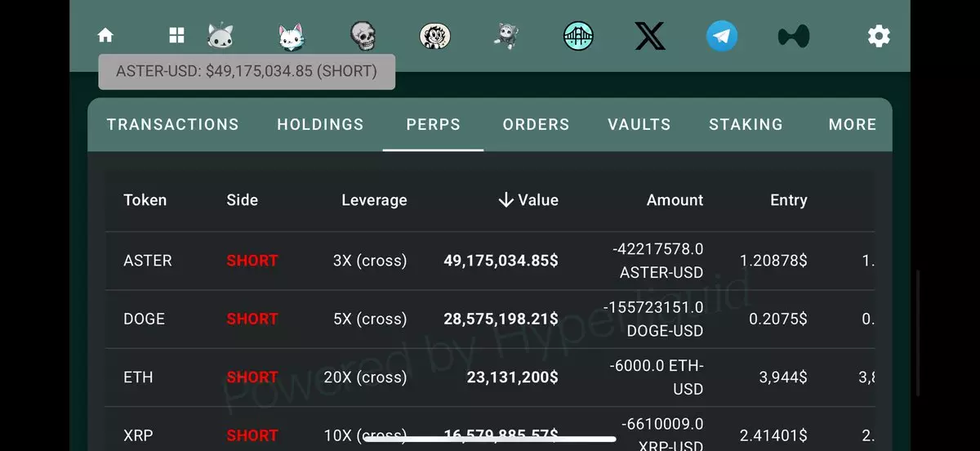Go to the home page icon
The height and width of the screenshot is (451, 980).
(x=105, y=35)
